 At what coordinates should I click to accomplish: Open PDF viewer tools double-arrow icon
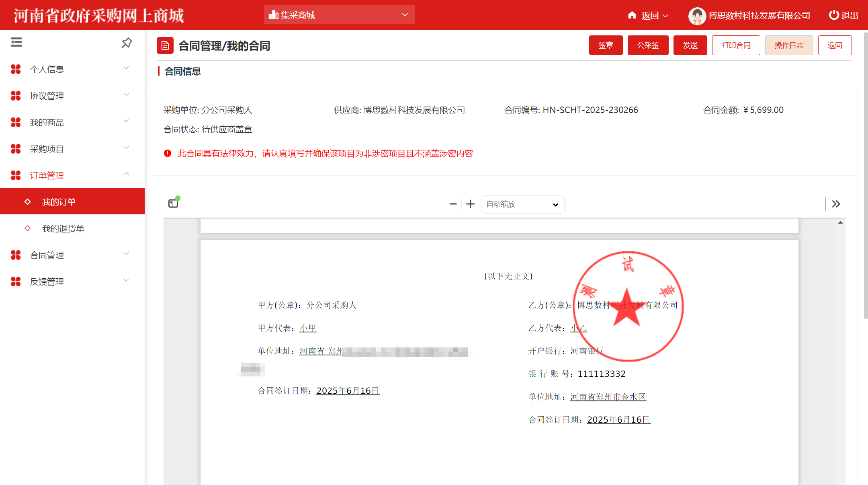(x=836, y=204)
